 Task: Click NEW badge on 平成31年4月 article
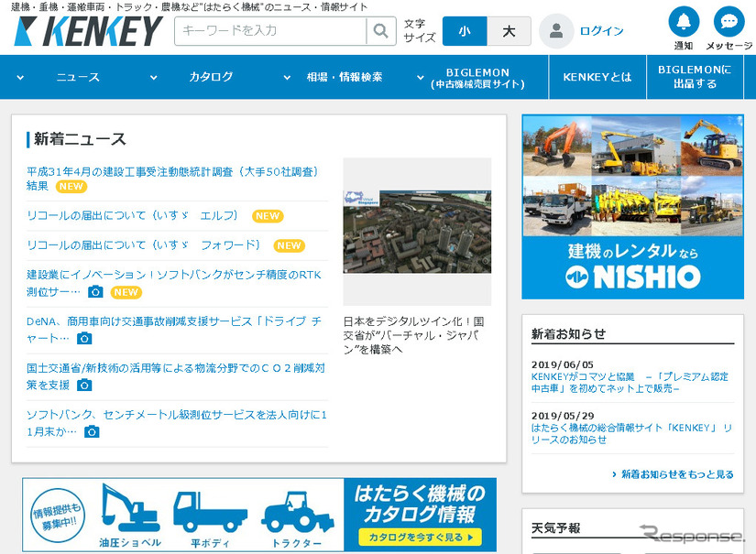pyautogui.click(x=71, y=187)
